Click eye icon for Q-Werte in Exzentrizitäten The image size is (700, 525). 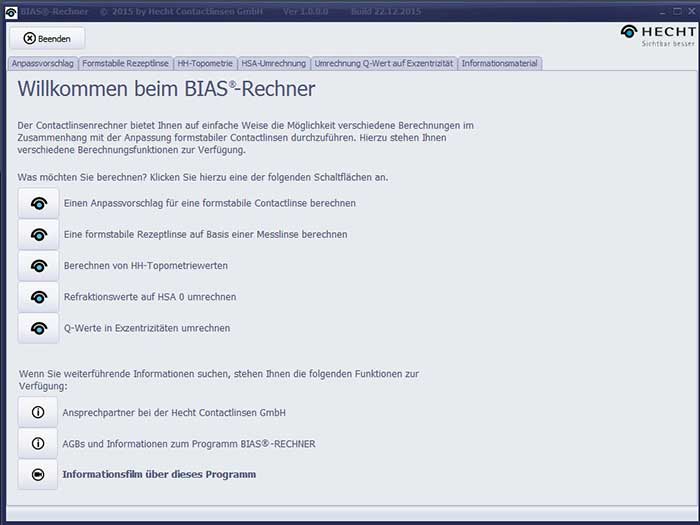pyautogui.click(x=38, y=329)
